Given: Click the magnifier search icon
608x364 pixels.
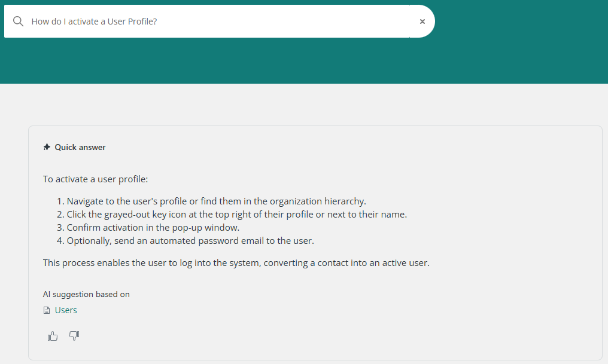Looking at the screenshot, I should [x=19, y=22].
